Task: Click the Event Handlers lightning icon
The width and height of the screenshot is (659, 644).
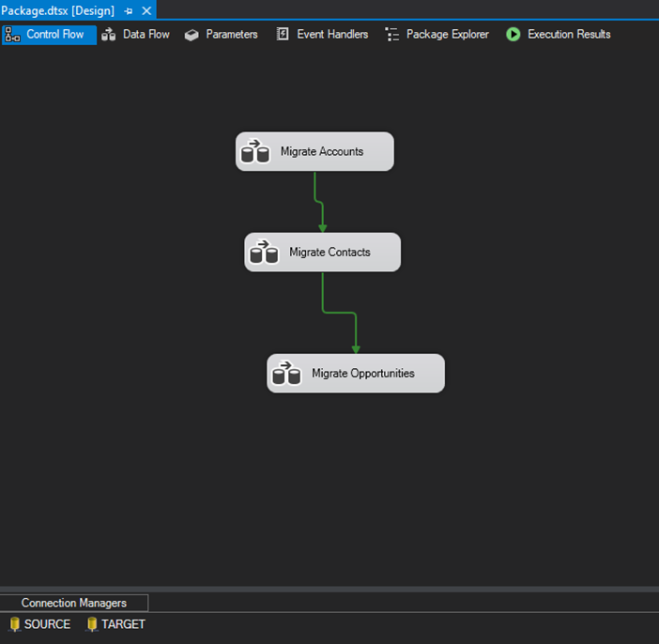Action: [283, 34]
